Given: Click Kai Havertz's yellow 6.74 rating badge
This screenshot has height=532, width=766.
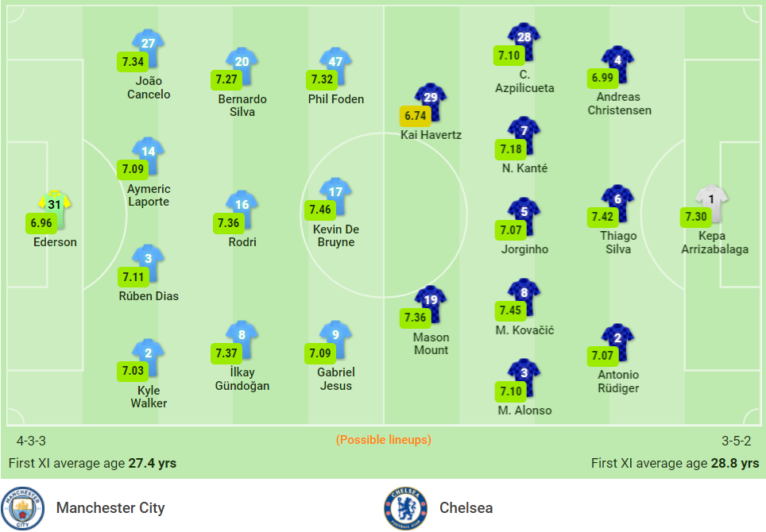Looking at the screenshot, I should click(416, 116).
